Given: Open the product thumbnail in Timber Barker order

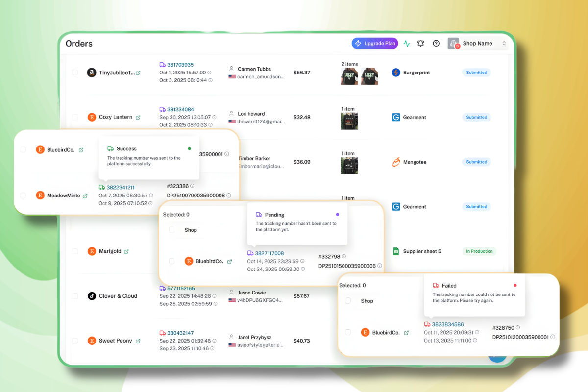Looking at the screenshot, I should point(349,166).
